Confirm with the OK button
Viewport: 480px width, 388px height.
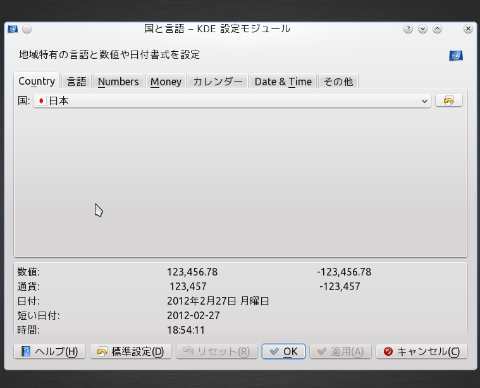tap(284, 351)
